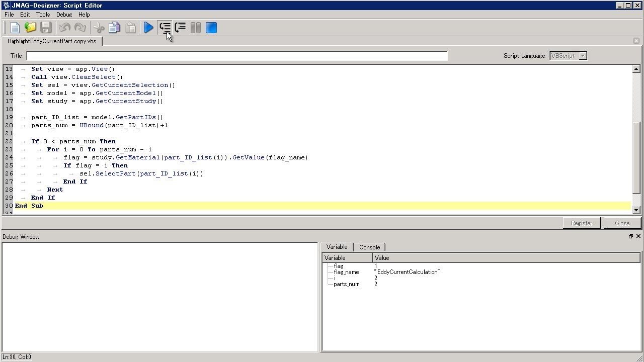Screen dimensions: 644x362
Task: Click the Debug Window output area
Action: [160, 297]
